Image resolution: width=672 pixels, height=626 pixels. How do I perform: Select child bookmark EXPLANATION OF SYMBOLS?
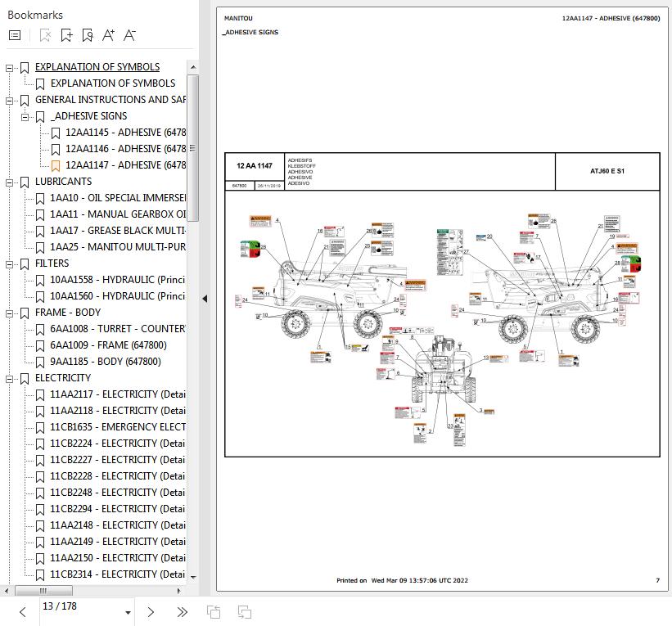(113, 83)
